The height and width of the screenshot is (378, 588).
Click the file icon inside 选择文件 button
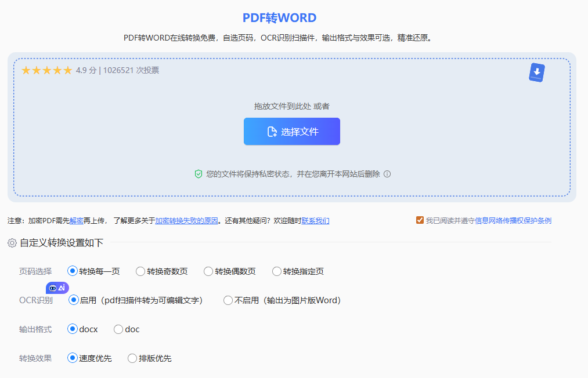(270, 131)
